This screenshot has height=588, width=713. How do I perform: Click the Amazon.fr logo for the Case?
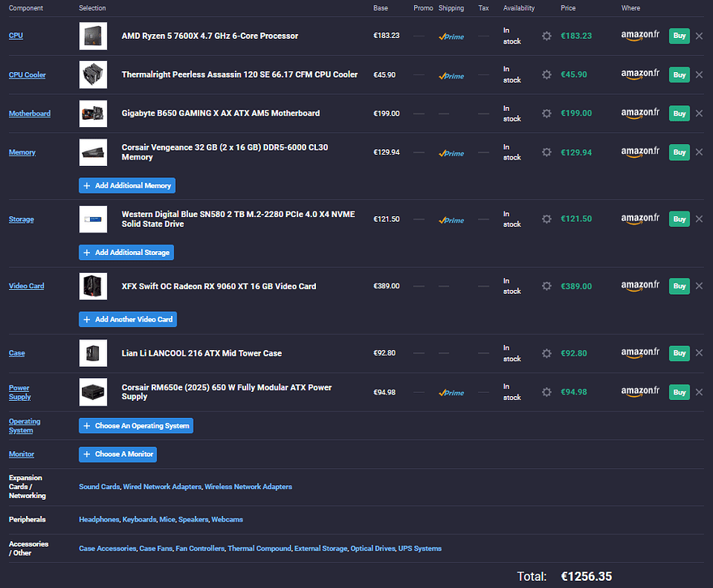click(640, 353)
